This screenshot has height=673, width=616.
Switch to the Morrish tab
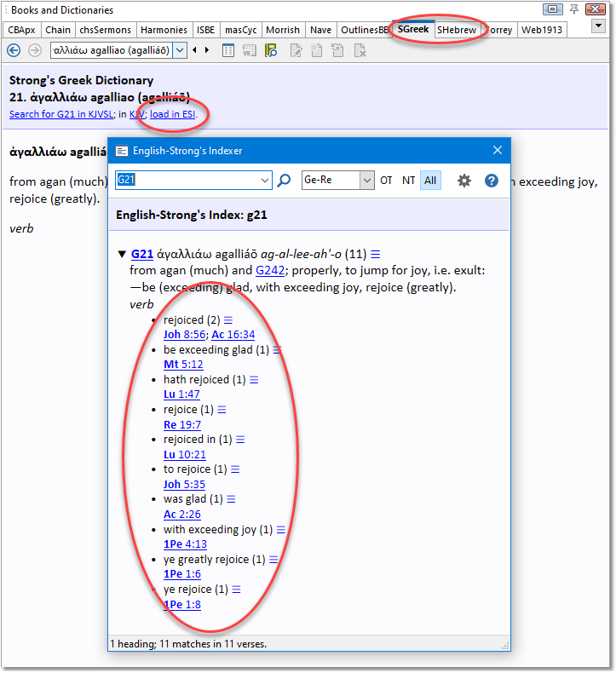(283, 30)
